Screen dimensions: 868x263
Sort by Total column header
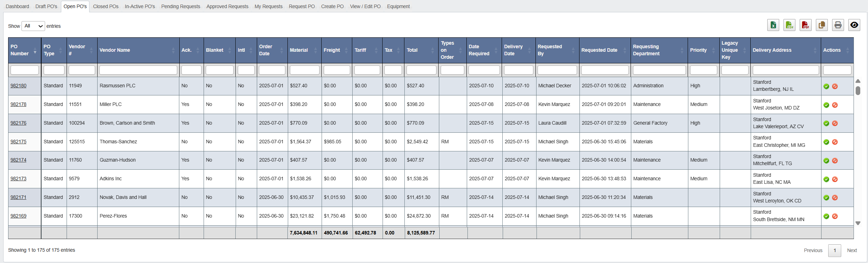421,50
